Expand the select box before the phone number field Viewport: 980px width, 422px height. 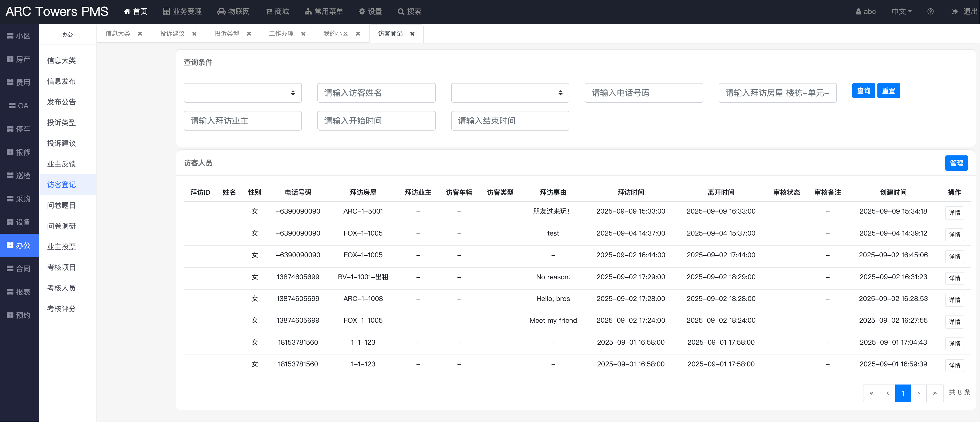[510, 93]
